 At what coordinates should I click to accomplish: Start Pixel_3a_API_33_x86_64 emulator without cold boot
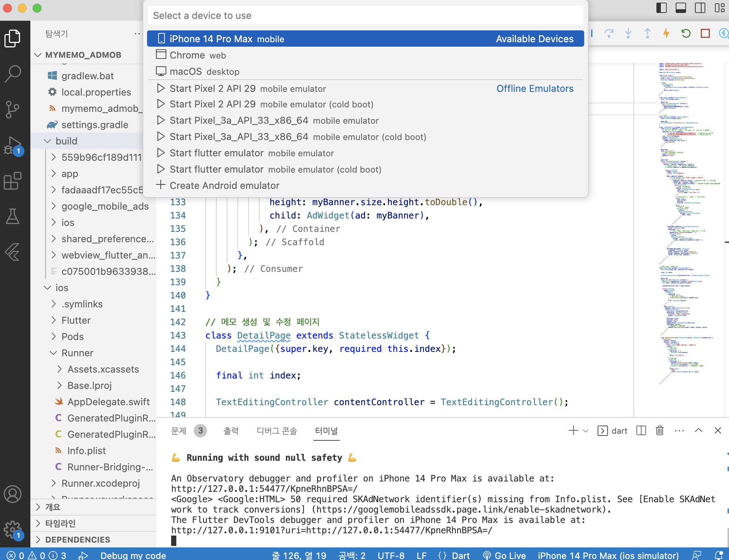365,120
